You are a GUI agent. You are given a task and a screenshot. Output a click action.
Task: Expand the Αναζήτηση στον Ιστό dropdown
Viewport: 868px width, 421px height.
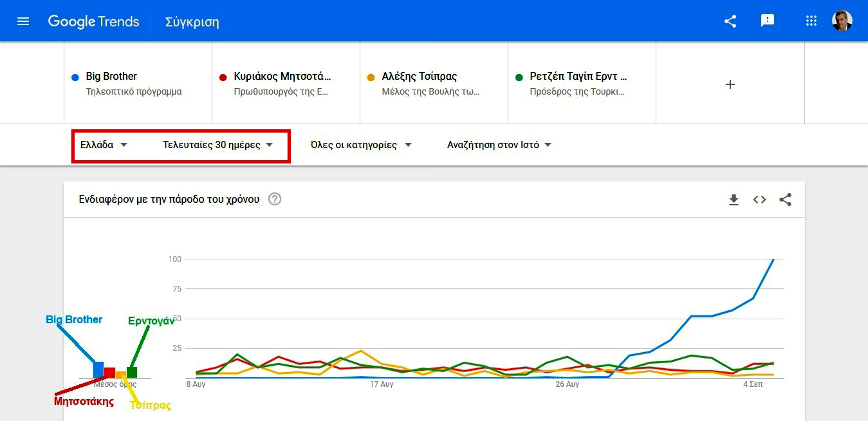click(499, 145)
